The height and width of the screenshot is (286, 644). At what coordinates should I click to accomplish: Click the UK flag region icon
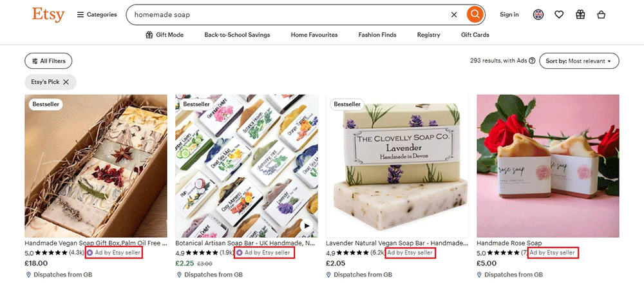538,14
